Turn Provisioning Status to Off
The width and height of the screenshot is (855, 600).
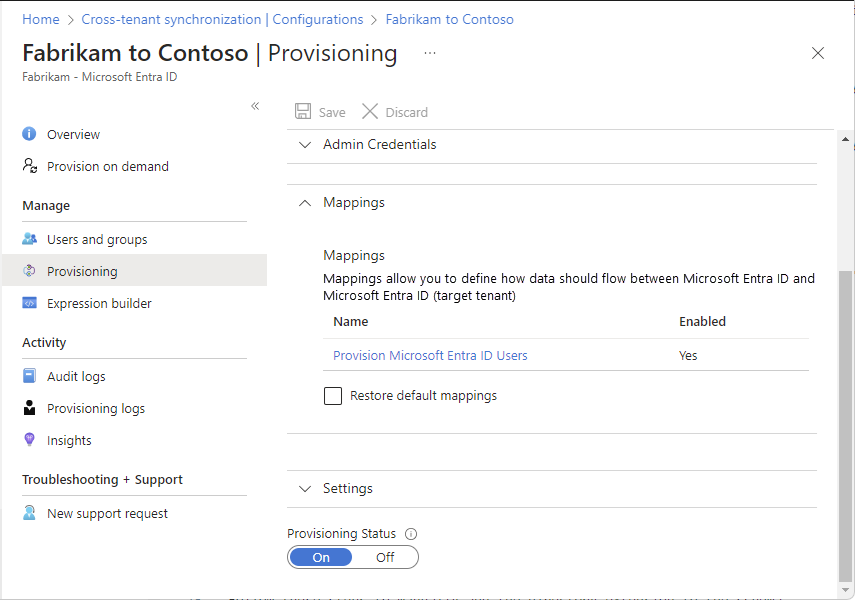tap(385, 557)
